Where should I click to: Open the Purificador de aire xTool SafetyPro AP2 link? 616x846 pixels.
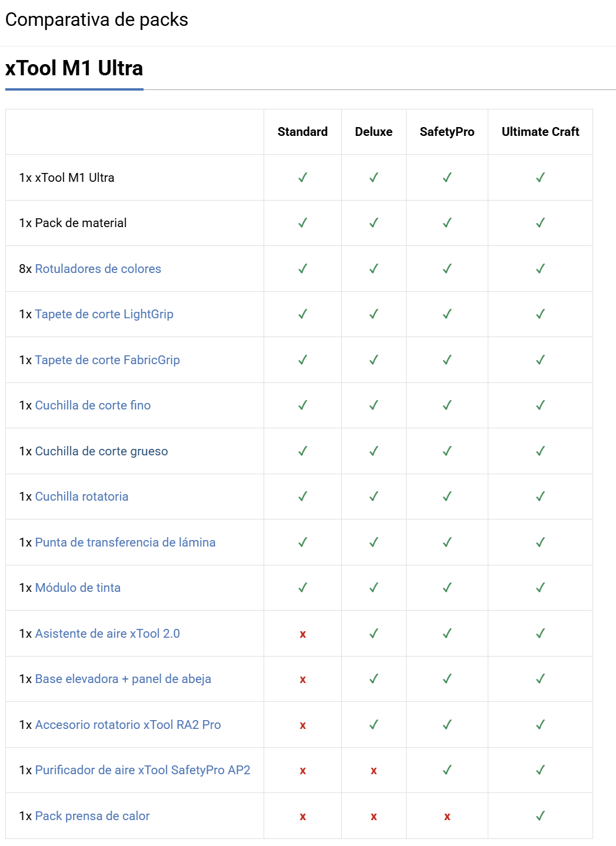click(143, 770)
